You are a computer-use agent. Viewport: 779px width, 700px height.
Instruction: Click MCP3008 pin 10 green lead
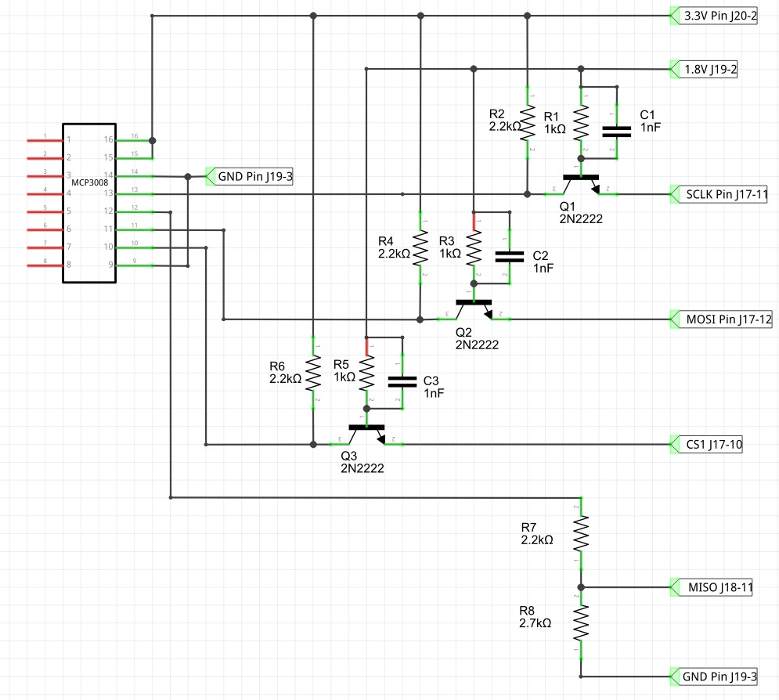(x=135, y=248)
